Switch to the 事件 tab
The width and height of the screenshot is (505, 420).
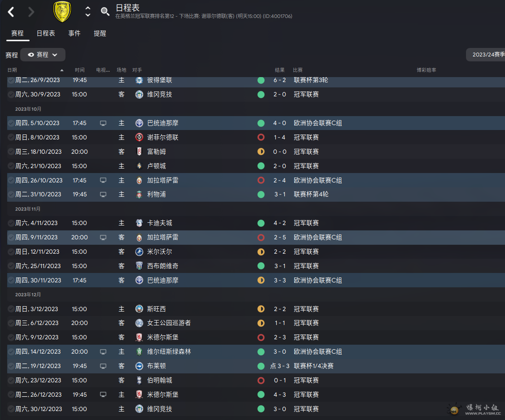tap(74, 33)
